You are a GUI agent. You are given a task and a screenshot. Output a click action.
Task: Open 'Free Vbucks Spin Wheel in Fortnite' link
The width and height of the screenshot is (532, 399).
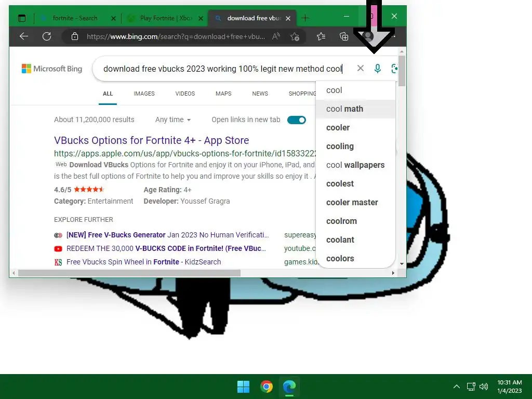coord(143,262)
